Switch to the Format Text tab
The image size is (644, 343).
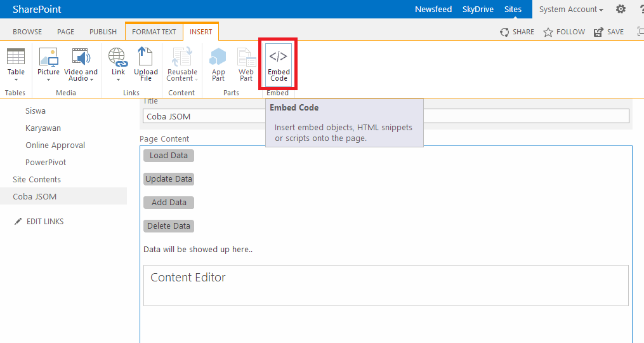[x=154, y=32]
